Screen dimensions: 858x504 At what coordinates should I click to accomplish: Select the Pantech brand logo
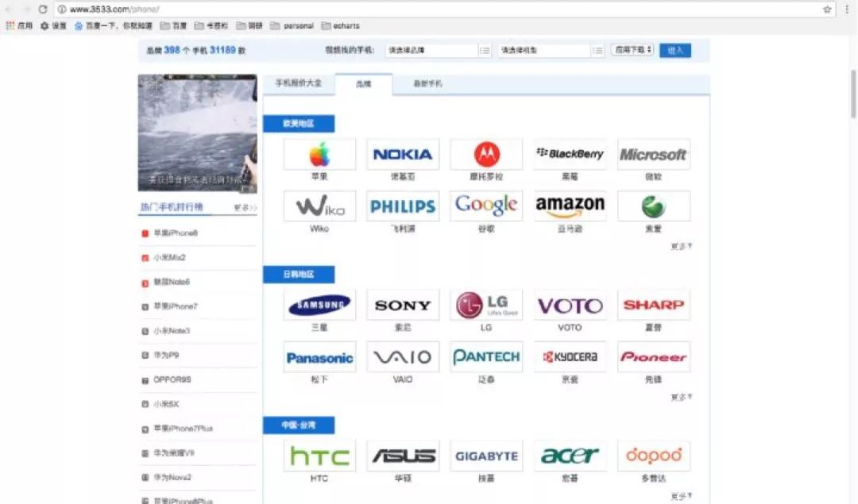coord(486,357)
